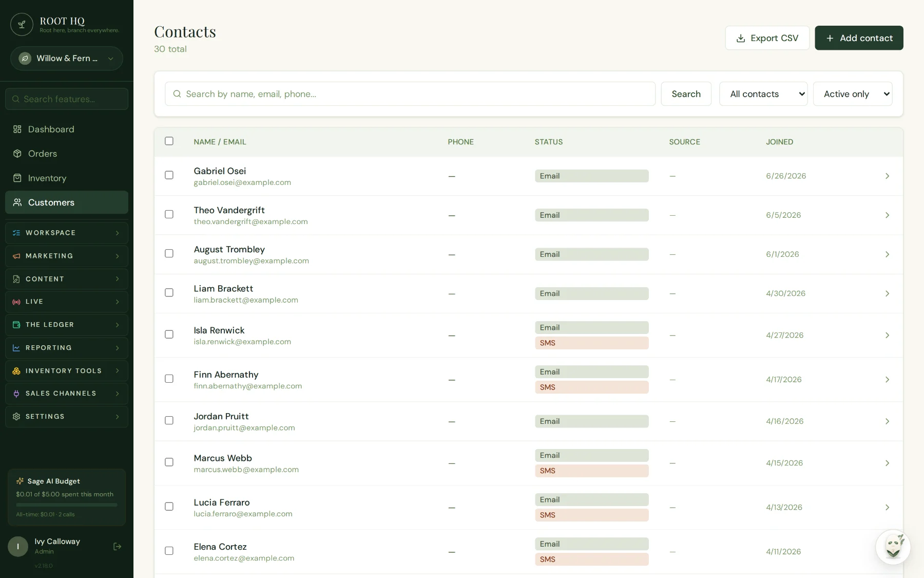This screenshot has width=924, height=578.
Task: Click the Sales Channels plug icon
Action: (16, 394)
